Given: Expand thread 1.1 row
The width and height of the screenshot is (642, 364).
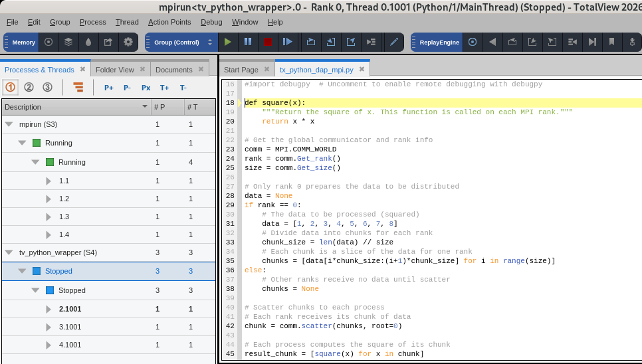Looking at the screenshot, I should click(49, 181).
